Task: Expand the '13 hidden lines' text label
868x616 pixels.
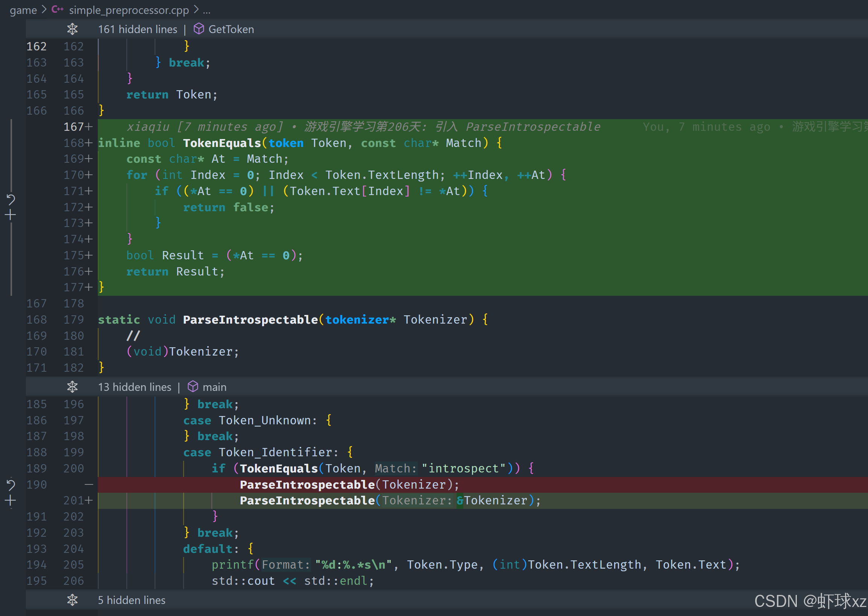Action: point(134,387)
